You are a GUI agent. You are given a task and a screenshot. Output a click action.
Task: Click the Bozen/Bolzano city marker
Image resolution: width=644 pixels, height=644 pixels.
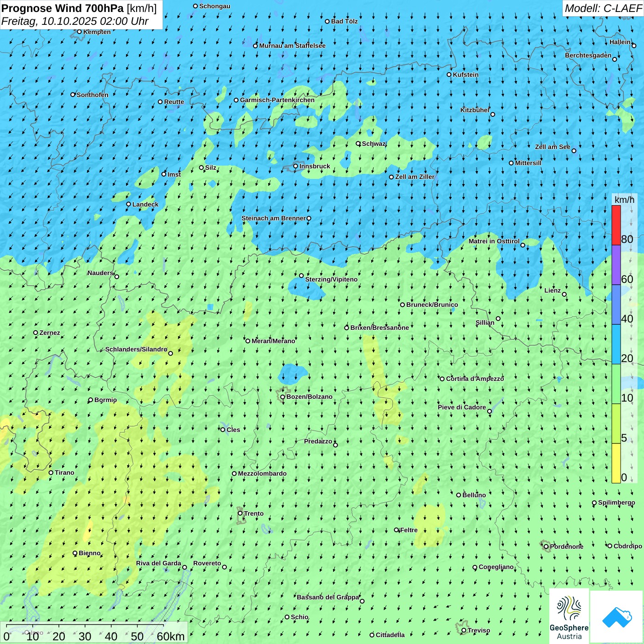282,397
